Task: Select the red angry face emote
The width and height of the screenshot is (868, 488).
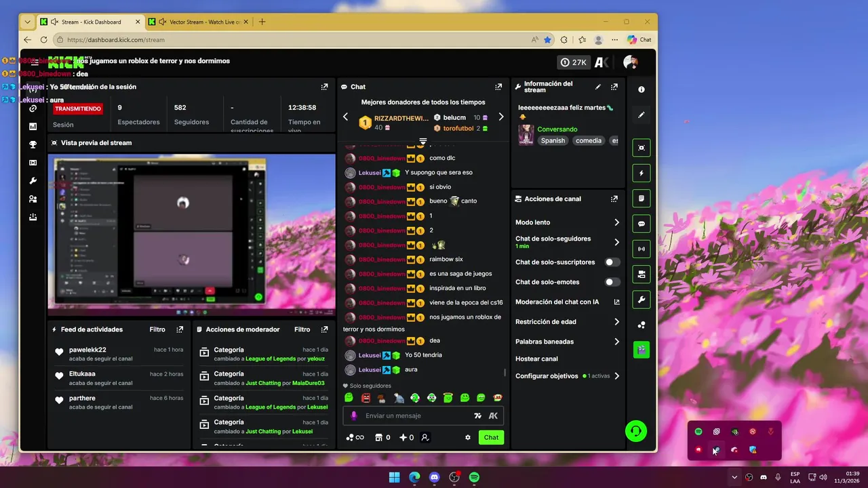Action: pos(366,398)
